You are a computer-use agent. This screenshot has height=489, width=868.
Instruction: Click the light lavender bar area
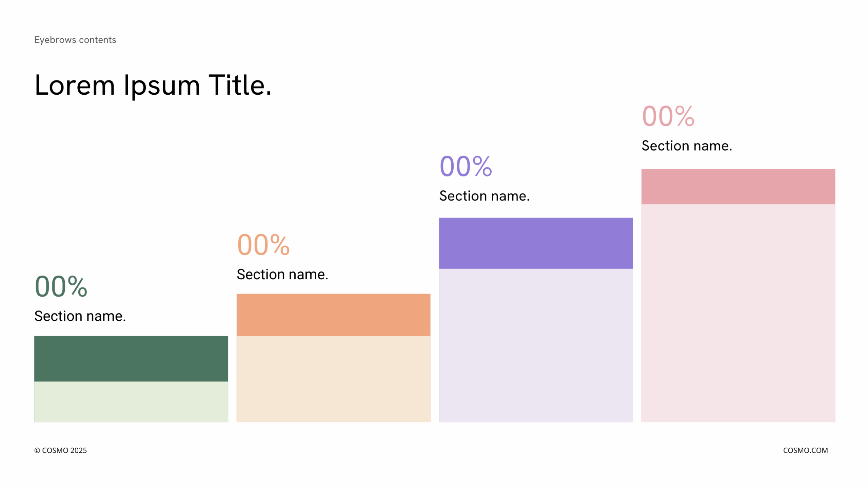[x=536, y=345]
